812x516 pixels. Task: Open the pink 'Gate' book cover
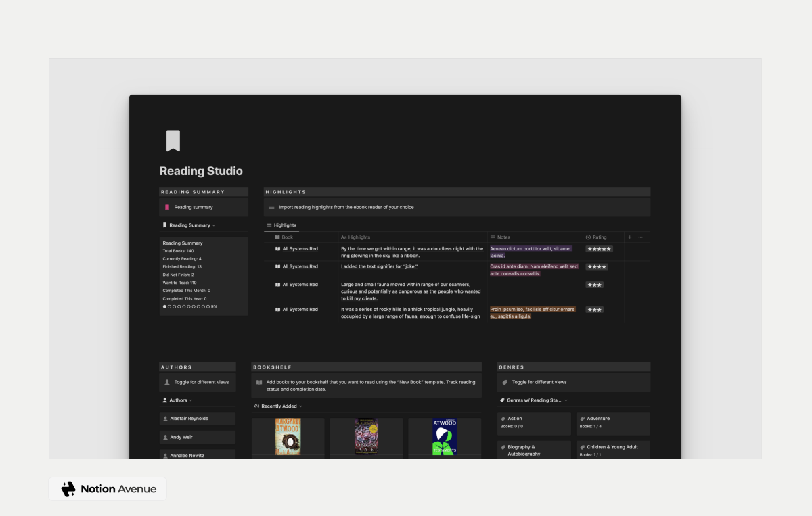tap(366, 437)
